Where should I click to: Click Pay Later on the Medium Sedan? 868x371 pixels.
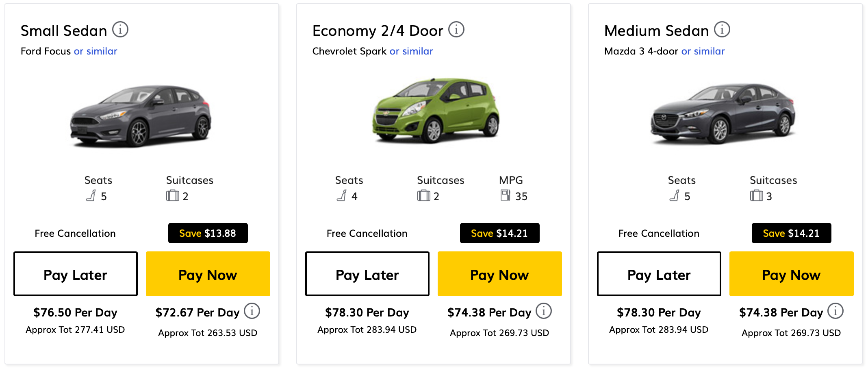(658, 274)
